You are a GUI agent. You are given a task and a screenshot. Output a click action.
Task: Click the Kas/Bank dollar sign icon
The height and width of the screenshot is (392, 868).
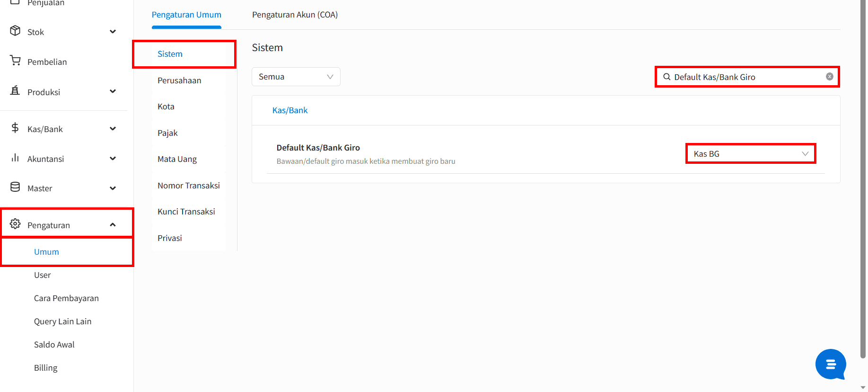point(15,128)
